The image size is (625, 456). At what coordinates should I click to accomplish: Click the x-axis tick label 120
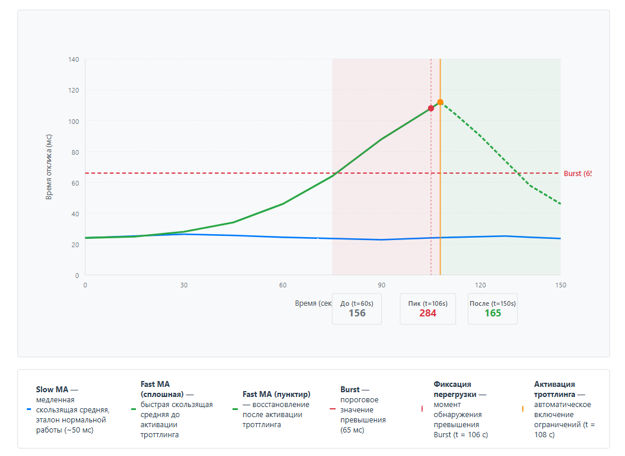click(x=480, y=285)
